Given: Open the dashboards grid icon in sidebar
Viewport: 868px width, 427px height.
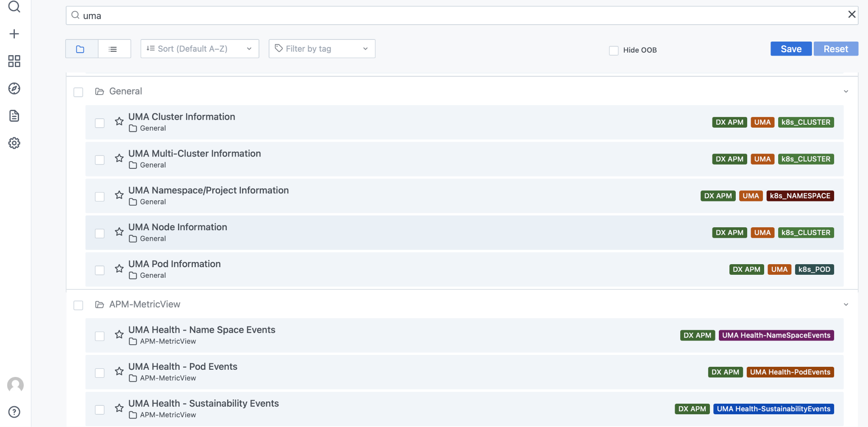Looking at the screenshot, I should point(14,61).
